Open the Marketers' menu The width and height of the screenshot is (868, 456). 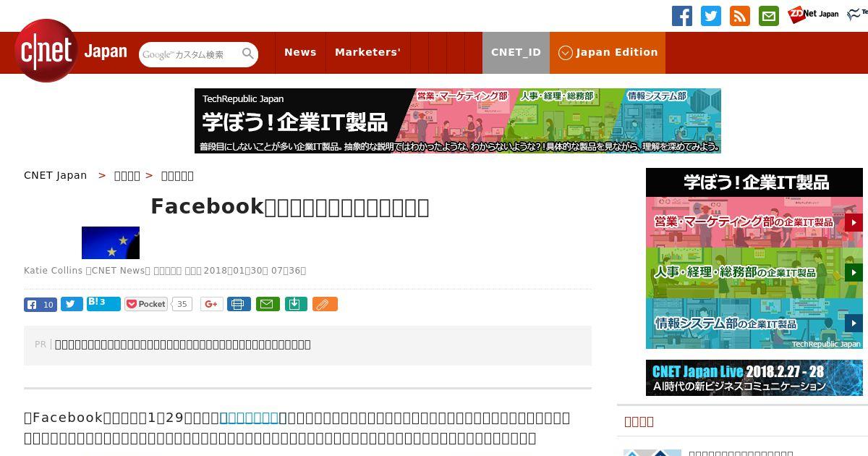click(x=367, y=53)
